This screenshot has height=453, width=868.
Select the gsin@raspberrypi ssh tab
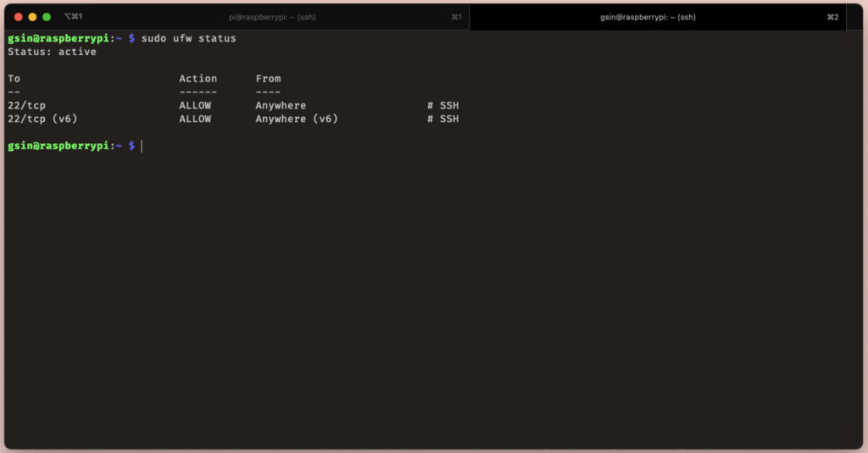648,17
